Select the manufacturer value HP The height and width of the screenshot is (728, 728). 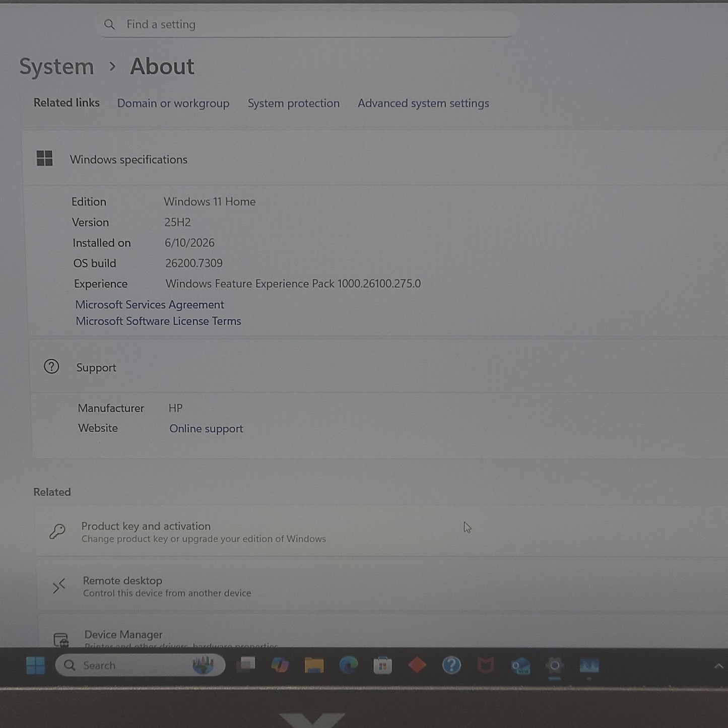(x=175, y=408)
